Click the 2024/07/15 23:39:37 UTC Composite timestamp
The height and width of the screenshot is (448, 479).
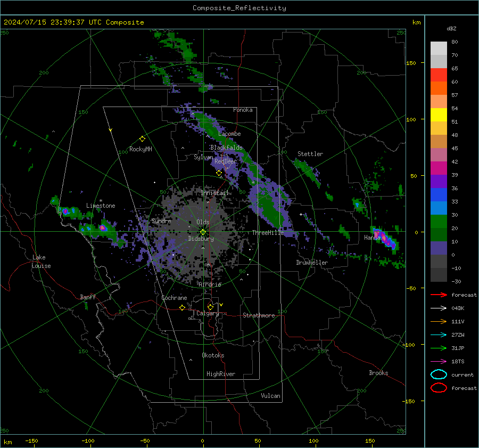point(73,22)
